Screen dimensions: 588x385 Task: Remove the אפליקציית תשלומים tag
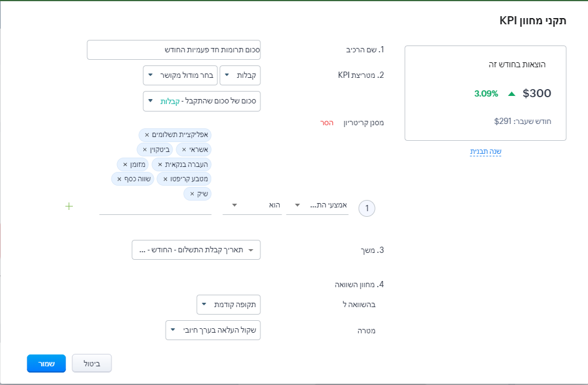click(x=147, y=135)
